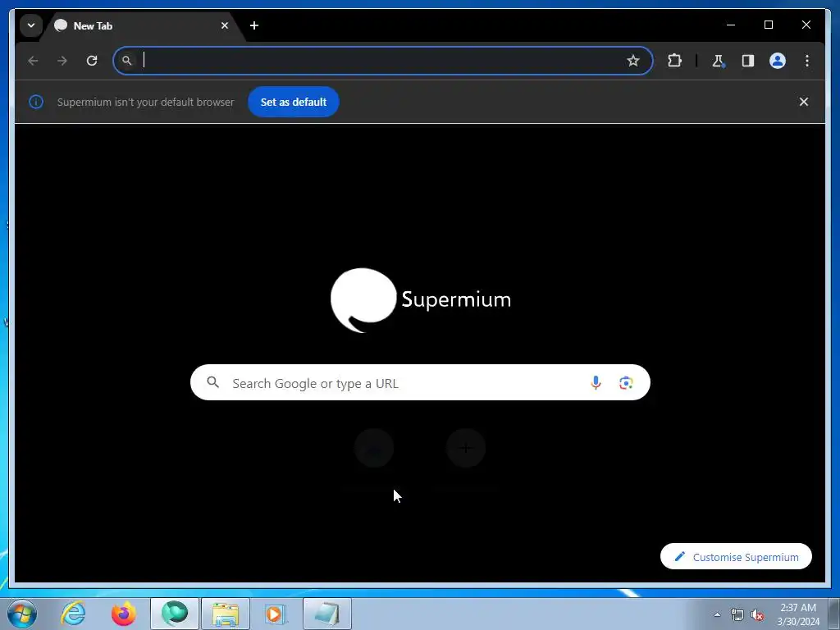Open a new tab with plus button

click(x=254, y=25)
